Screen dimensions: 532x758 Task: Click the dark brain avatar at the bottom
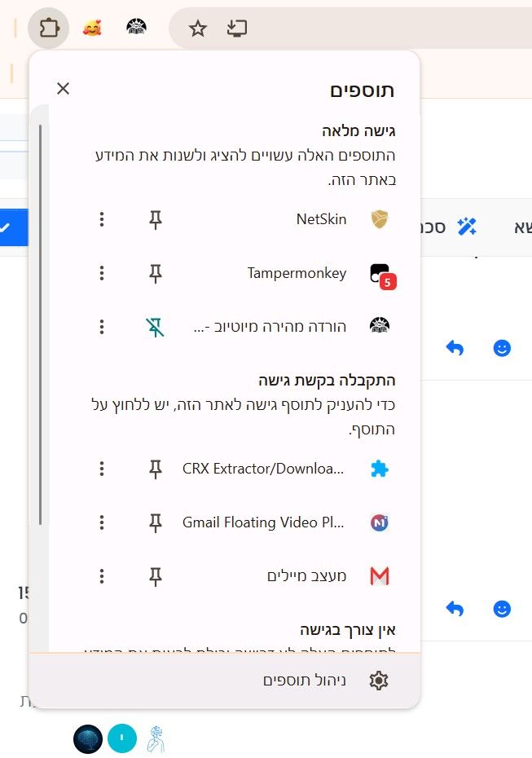88,738
